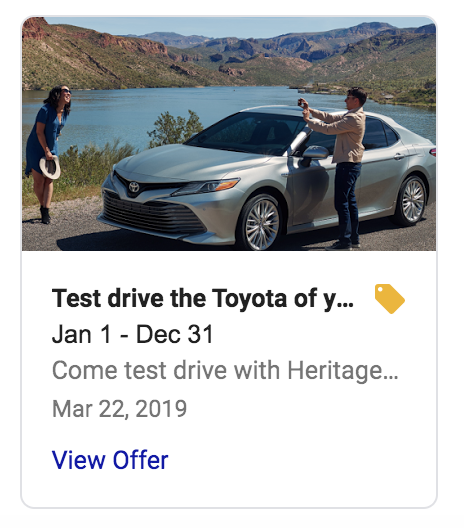
Task: Open the View Offer link
Action: pyautogui.click(x=110, y=460)
